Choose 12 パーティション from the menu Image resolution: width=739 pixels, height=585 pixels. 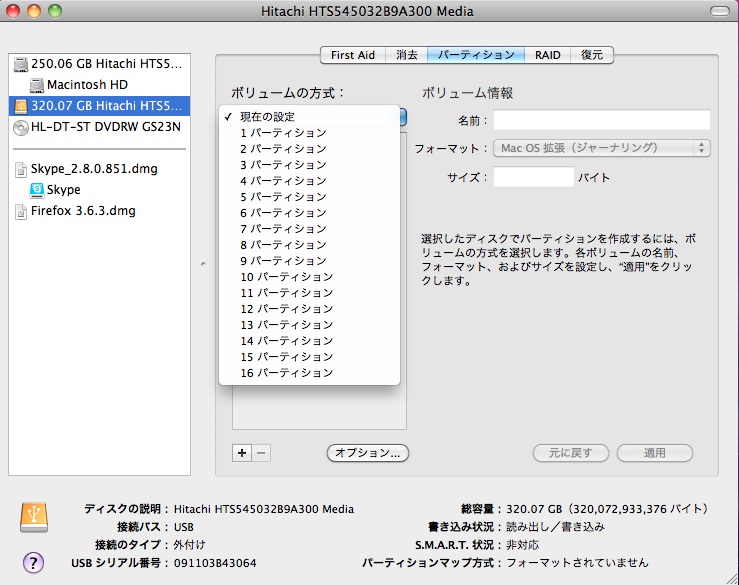(x=310, y=309)
